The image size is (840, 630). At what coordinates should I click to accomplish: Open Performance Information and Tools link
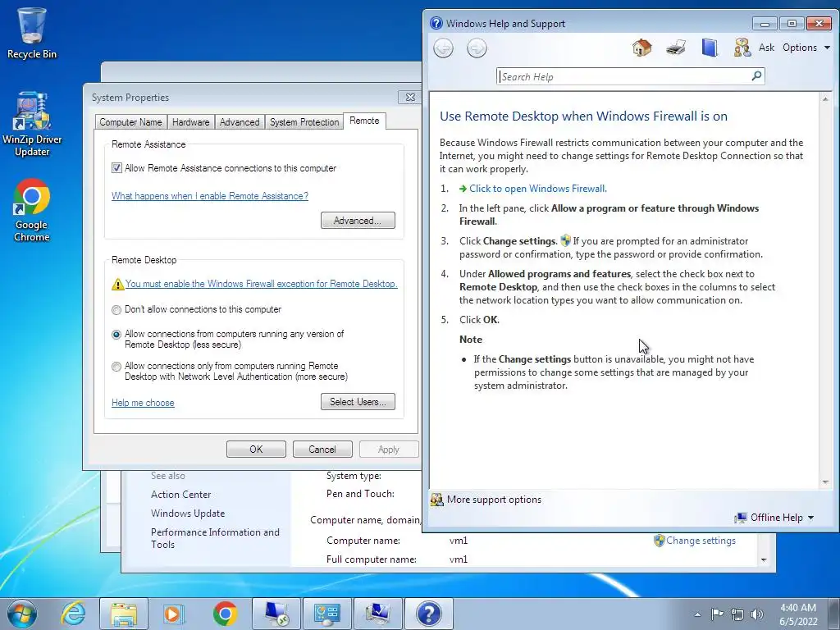pos(215,538)
